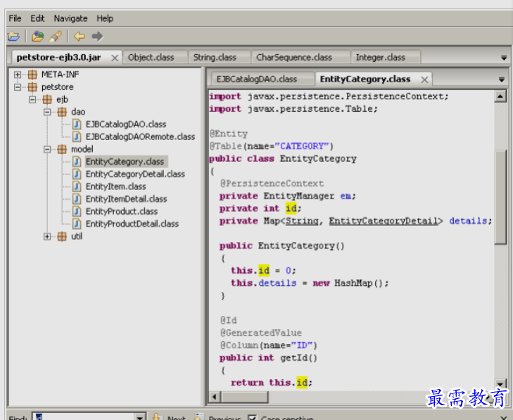Click the EntityCategoryDetail.class file icon
Viewport: 513px width, 420px height.
[77, 174]
